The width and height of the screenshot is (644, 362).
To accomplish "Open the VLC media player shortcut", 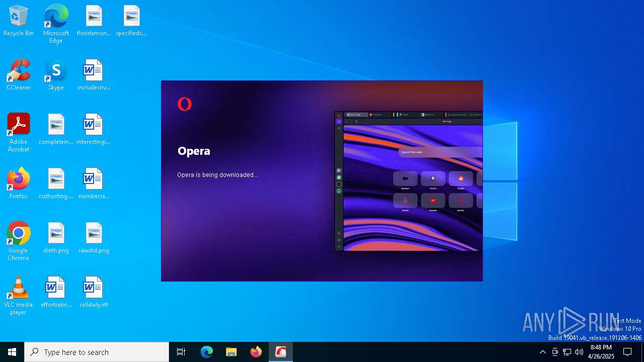I will (19, 296).
